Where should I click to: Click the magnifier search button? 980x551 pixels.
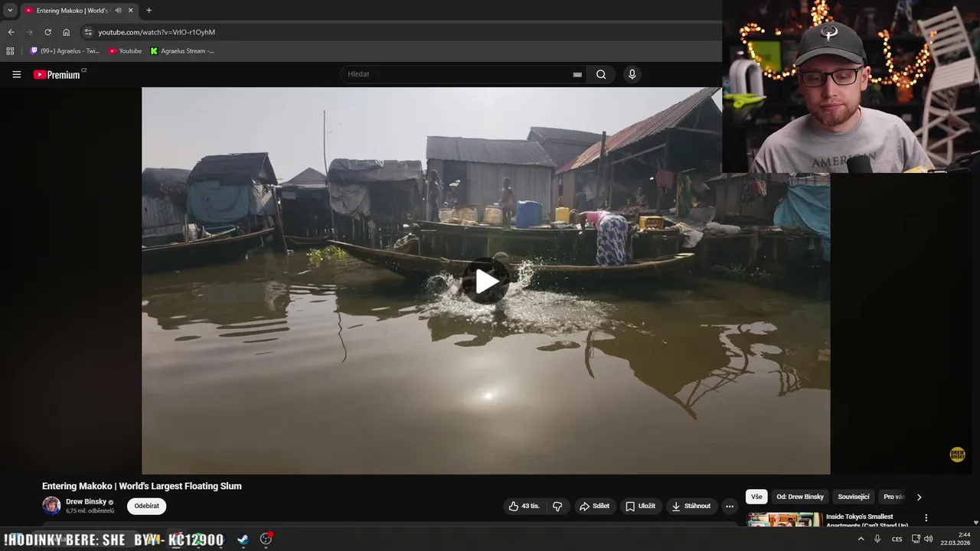601,74
